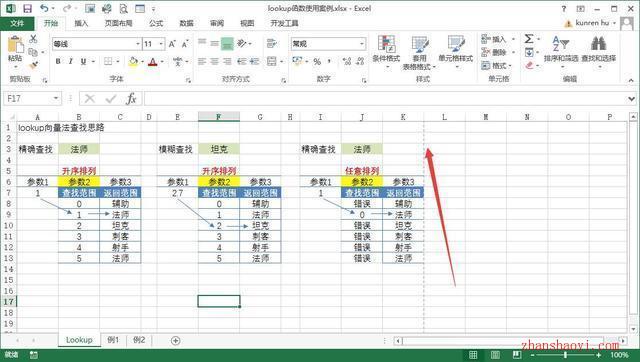This screenshot has height=362, width=640.
Task: Click the Insert Function fx icon
Action: tap(131, 99)
